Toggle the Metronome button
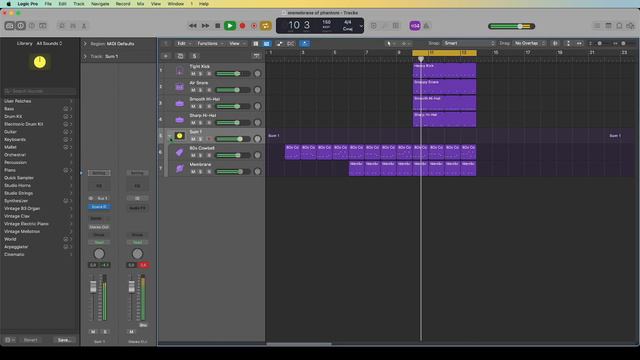 (x=426, y=26)
